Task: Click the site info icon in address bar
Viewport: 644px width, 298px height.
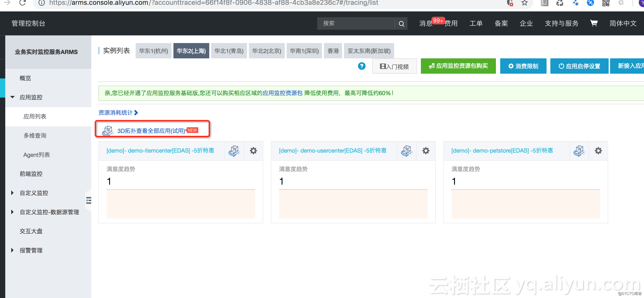Action: pos(42,3)
